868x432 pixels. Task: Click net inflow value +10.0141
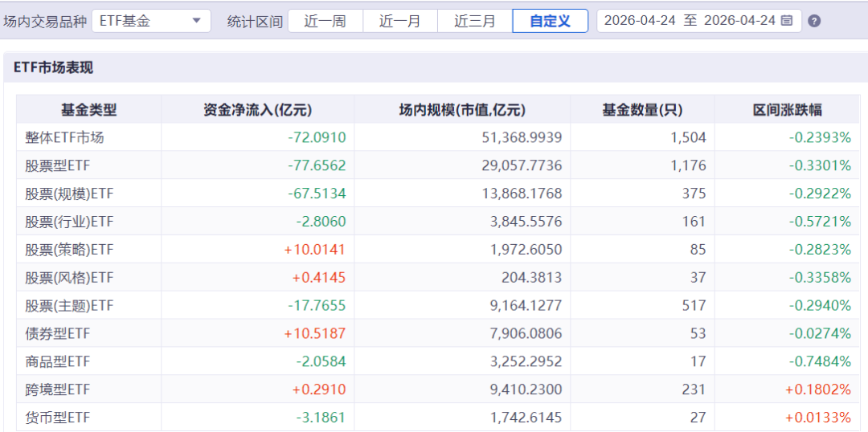(x=315, y=250)
